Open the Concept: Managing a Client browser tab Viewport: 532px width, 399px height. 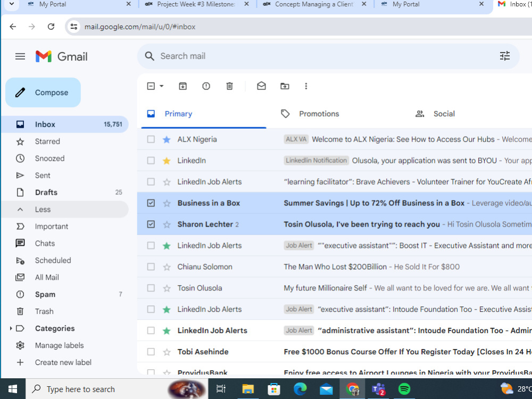pyautogui.click(x=314, y=4)
